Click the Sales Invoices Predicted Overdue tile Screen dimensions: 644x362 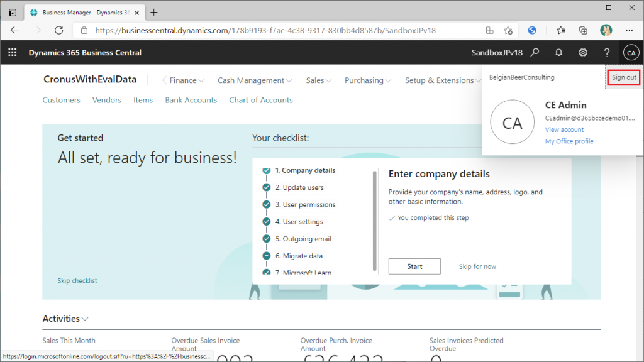tap(466, 344)
